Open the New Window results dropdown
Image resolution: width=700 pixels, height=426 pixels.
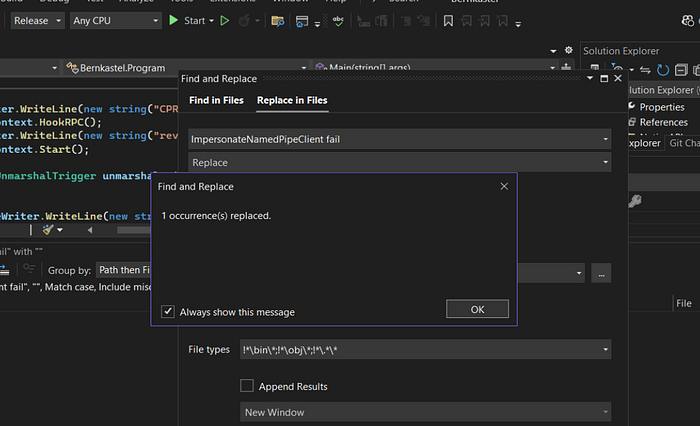(425, 412)
